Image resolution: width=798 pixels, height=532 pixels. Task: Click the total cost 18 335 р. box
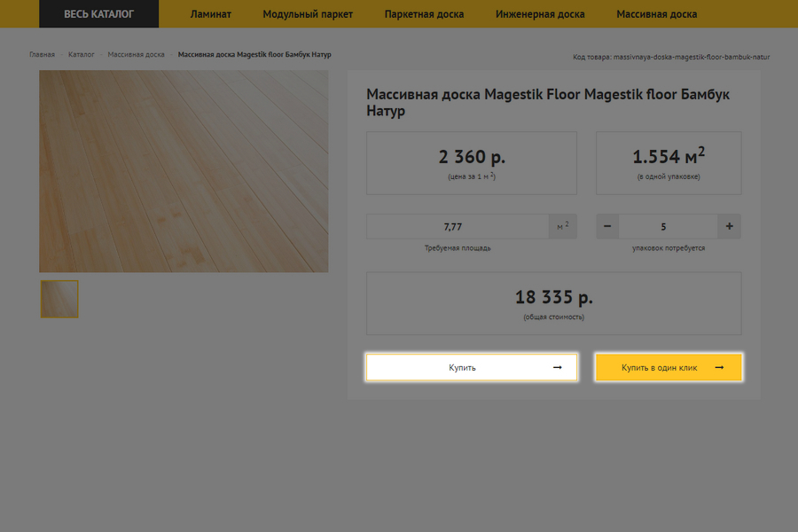click(x=553, y=303)
